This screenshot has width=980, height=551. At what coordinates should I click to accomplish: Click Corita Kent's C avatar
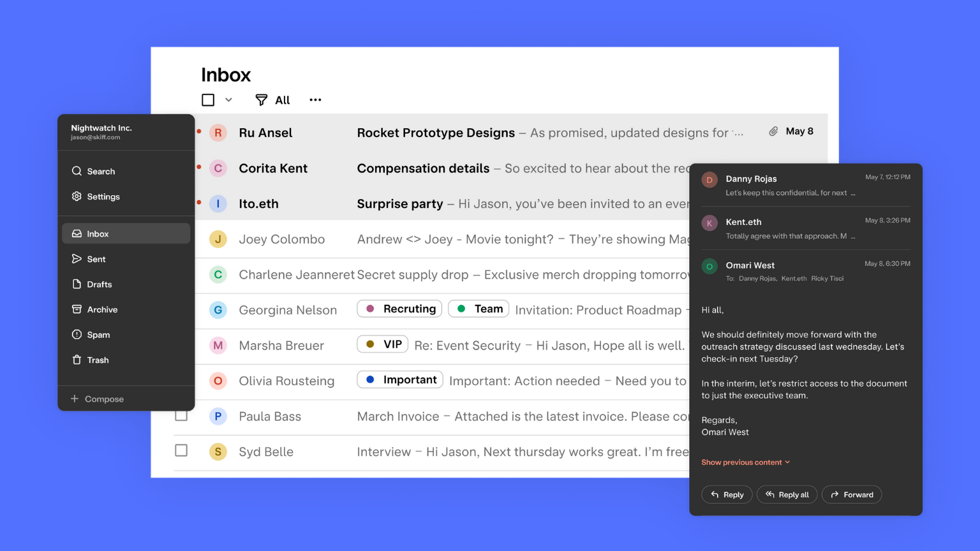(x=218, y=168)
